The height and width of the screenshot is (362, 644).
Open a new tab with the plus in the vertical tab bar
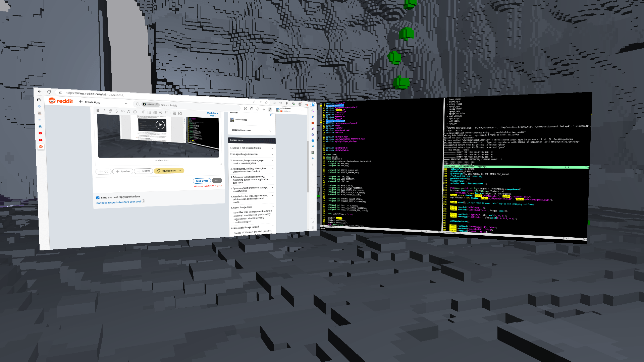pos(41,154)
